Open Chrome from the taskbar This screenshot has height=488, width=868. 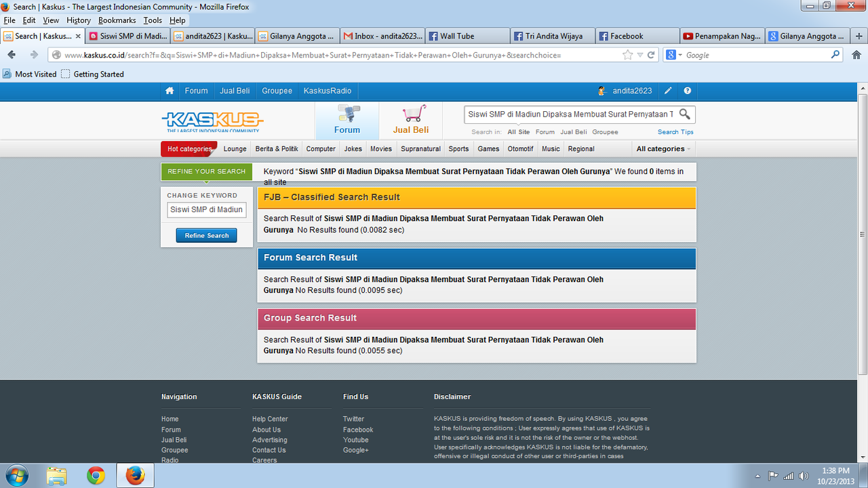point(96,476)
